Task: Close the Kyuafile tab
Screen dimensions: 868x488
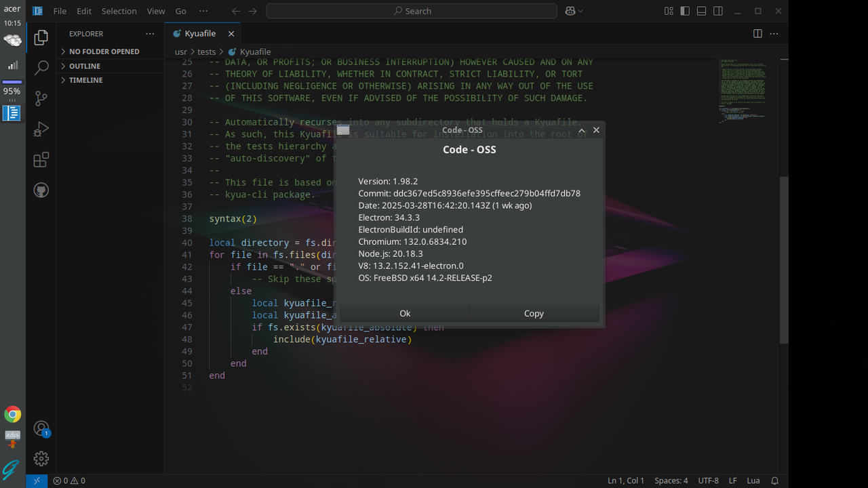Action: coord(231,34)
